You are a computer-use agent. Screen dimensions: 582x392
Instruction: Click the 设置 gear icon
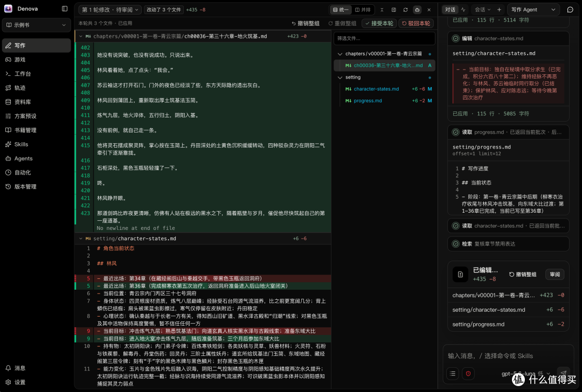coord(8,382)
